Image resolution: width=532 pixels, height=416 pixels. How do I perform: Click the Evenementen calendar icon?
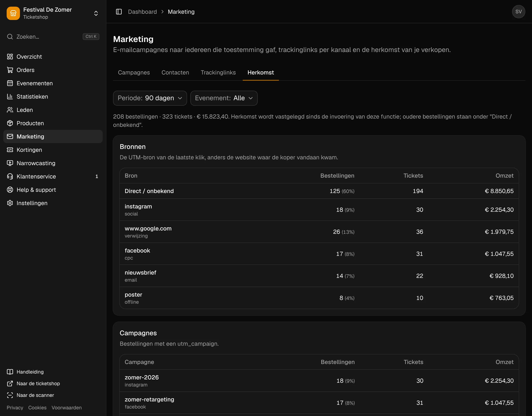pos(10,83)
